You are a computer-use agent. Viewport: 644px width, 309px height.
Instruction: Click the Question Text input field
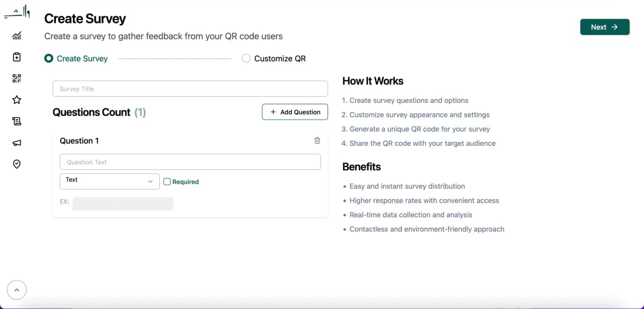pos(190,162)
